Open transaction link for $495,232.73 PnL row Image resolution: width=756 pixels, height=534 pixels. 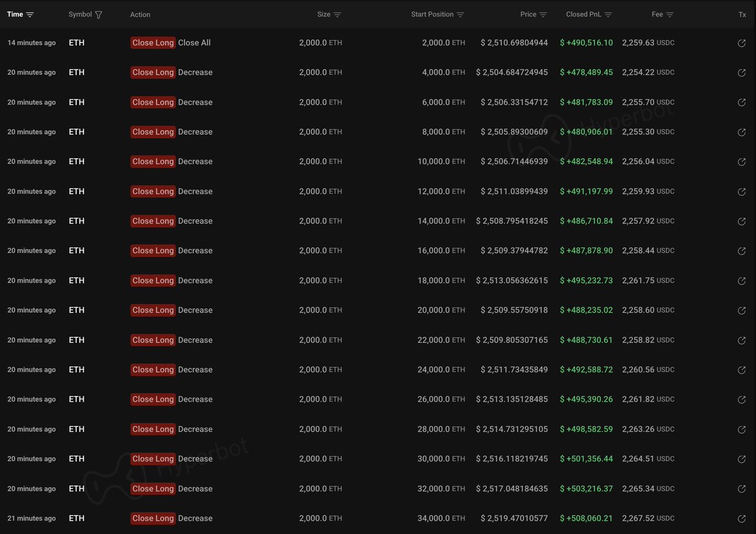(x=742, y=281)
